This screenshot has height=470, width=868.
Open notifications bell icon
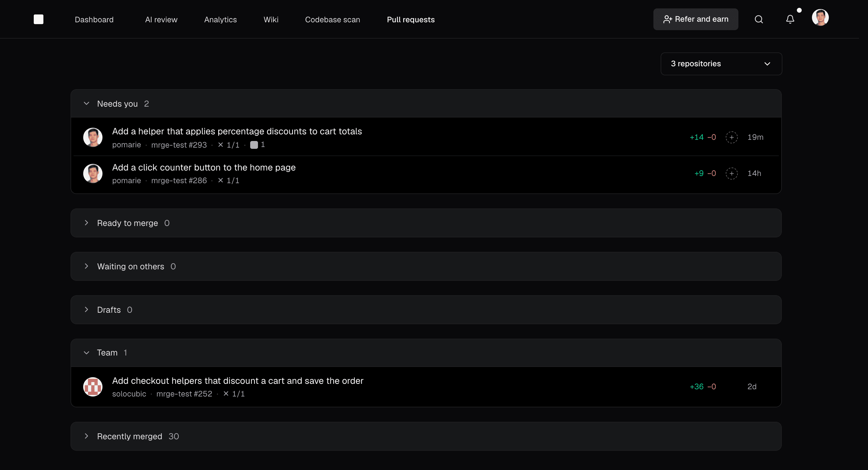(790, 19)
